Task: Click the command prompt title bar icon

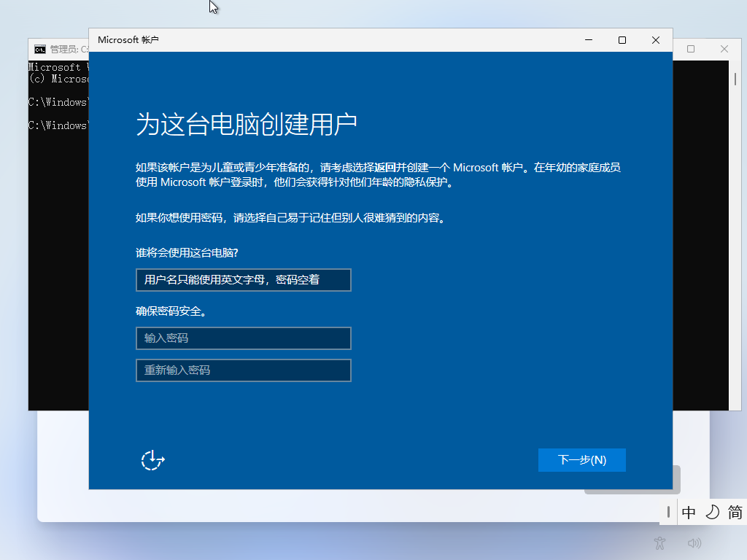Action: click(39, 49)
